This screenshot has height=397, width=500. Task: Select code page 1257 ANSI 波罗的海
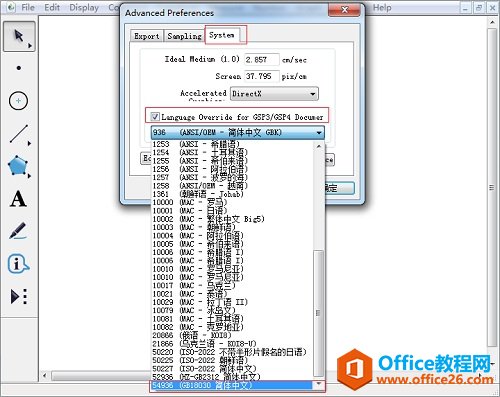[232, 177]
